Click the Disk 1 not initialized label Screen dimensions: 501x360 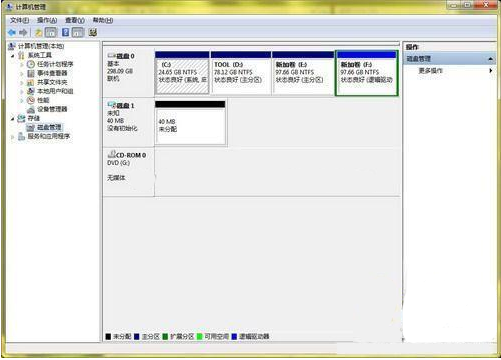pos(122,128)
